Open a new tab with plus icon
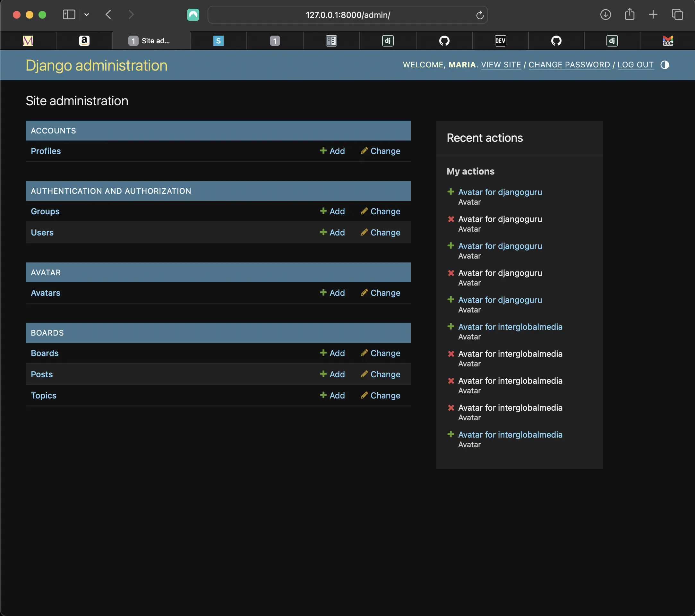Screen dimensions: 695x616 coord(653,15)
